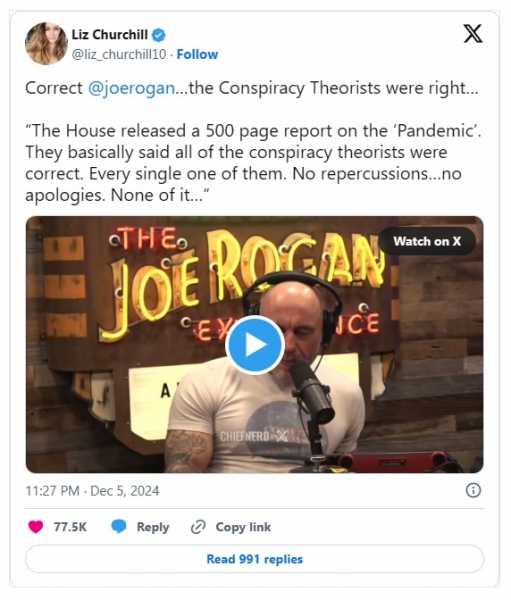Click the Liz Churchill display name
The image size is (511, 600).
tap(110, 34)
